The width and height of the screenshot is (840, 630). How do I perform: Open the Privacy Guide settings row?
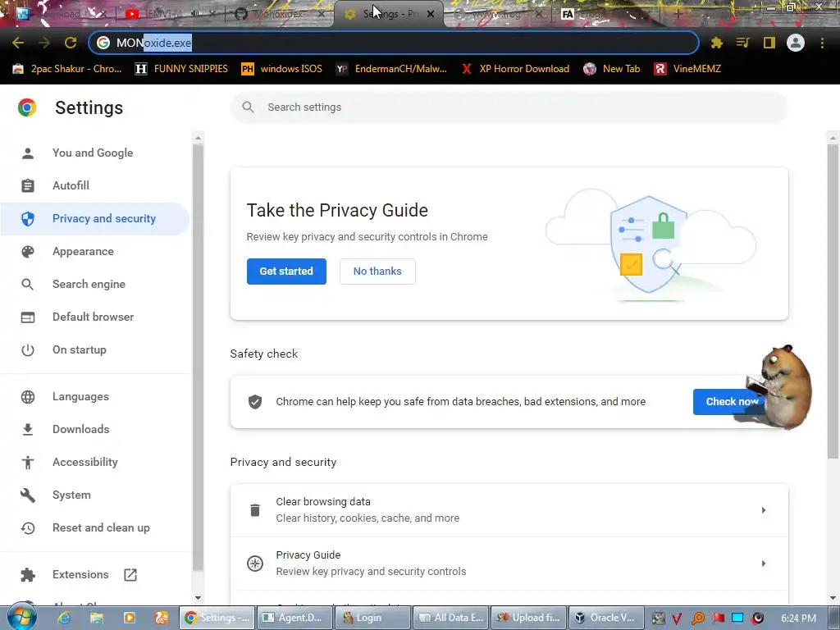coord(509,564)
